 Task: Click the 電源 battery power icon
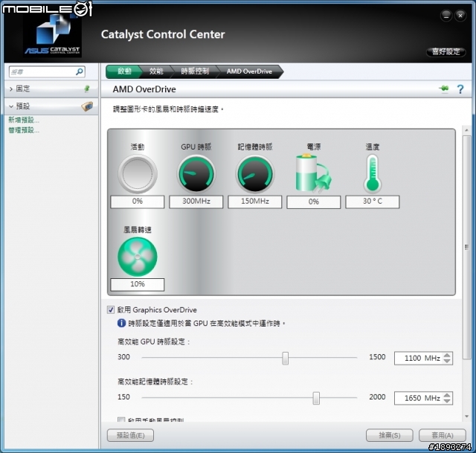[x=313, y=173]
